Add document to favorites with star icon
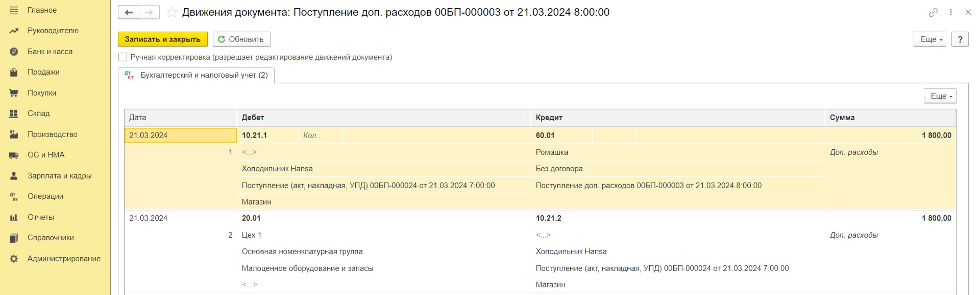Screen dimensions: 980x295 point(172,12)
